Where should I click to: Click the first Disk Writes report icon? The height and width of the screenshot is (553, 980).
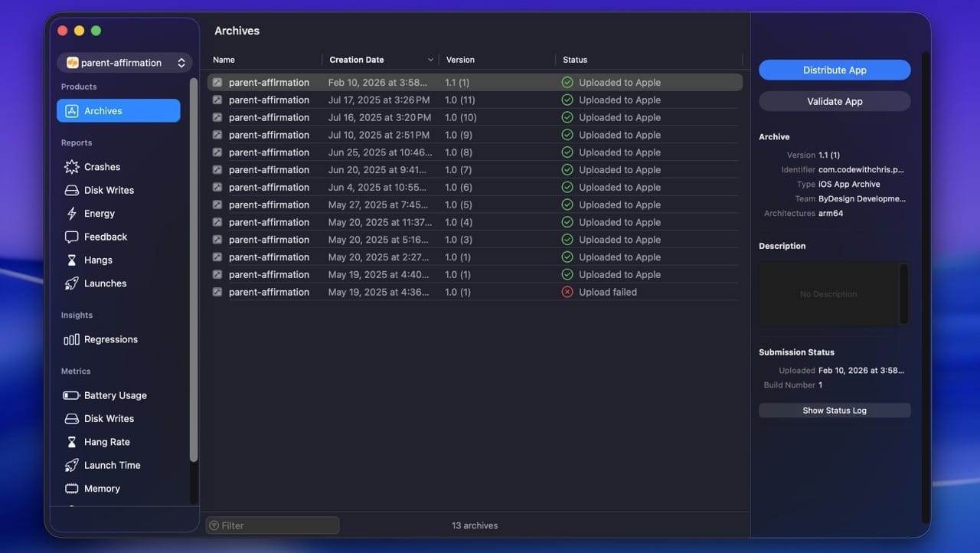(x=71, y=190)
